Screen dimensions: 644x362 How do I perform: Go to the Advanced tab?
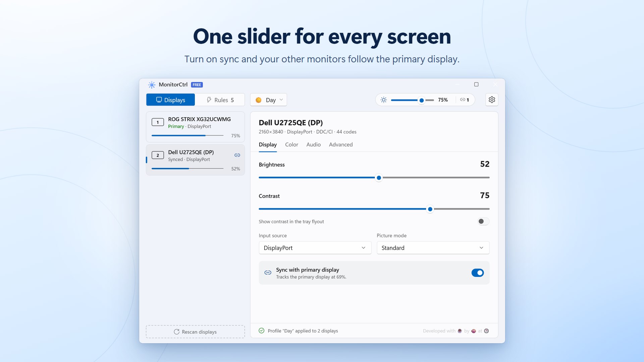pos(341,144)
